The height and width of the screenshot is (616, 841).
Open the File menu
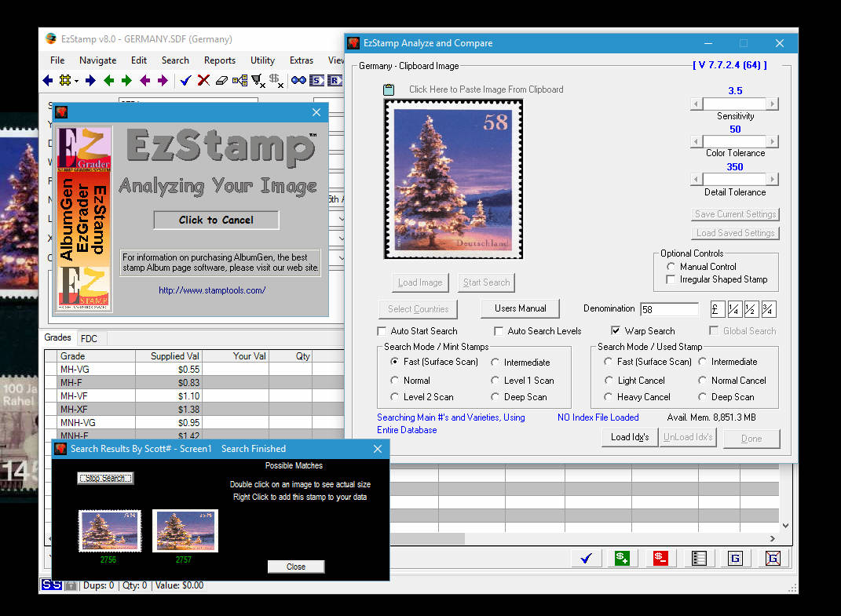click(x=57, y=60)
